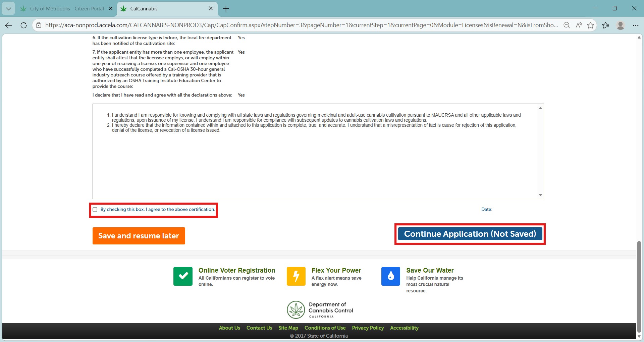Open the favorites list icon

tap(606, 25)
